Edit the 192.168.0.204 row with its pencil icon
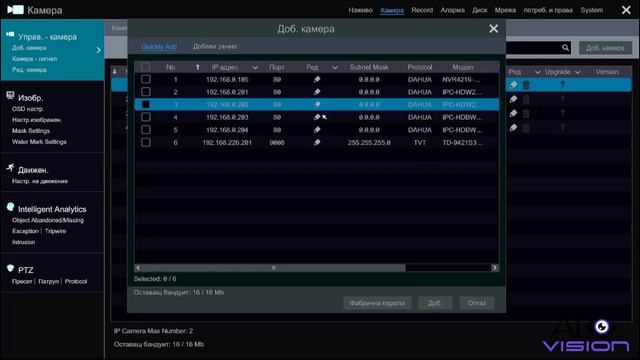The image size is (640, 360). 317,130
